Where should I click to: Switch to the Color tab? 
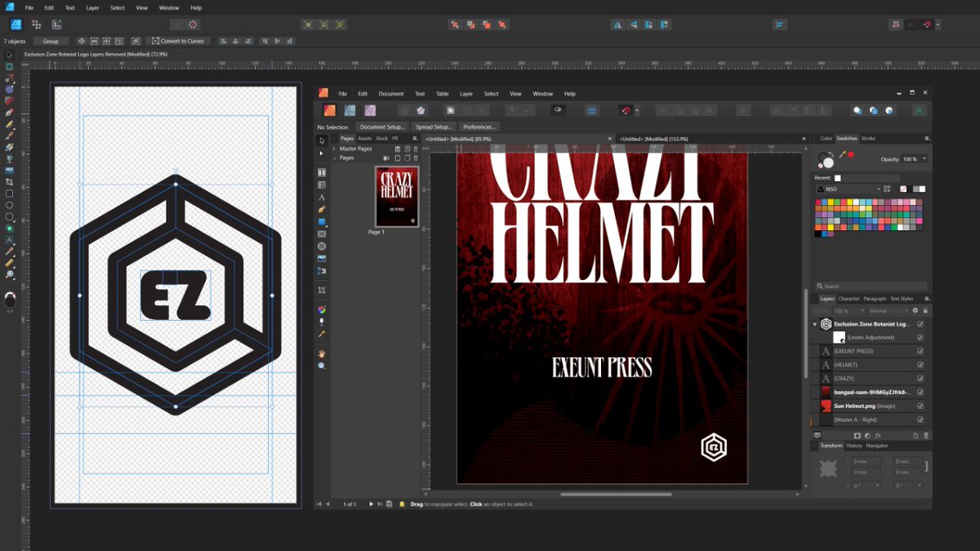coord(826,138)
